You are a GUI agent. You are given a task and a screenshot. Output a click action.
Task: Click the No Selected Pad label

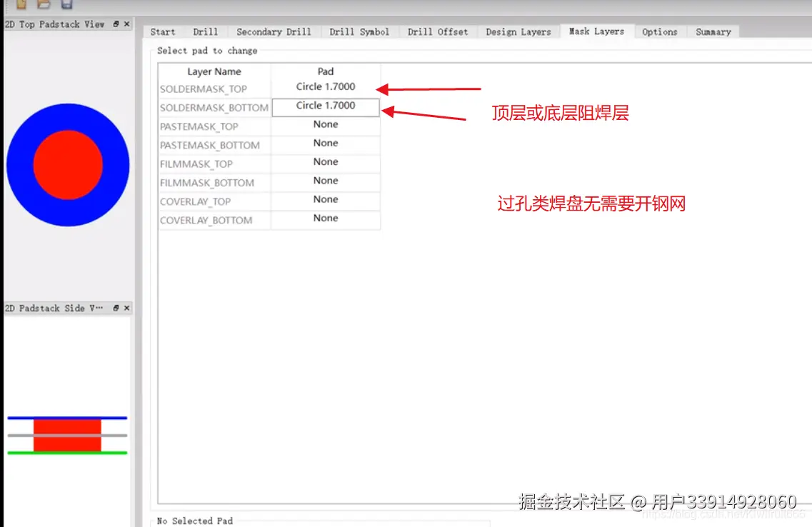195,521
